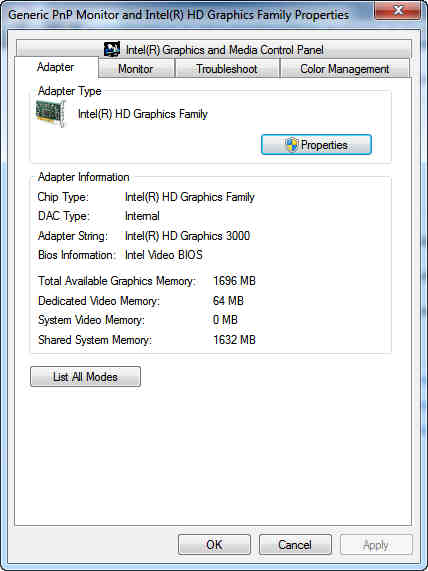This screenshot has width=428, height=571.
Task: Open the Troubleshoot tab
Action: (x=227, y=69)
